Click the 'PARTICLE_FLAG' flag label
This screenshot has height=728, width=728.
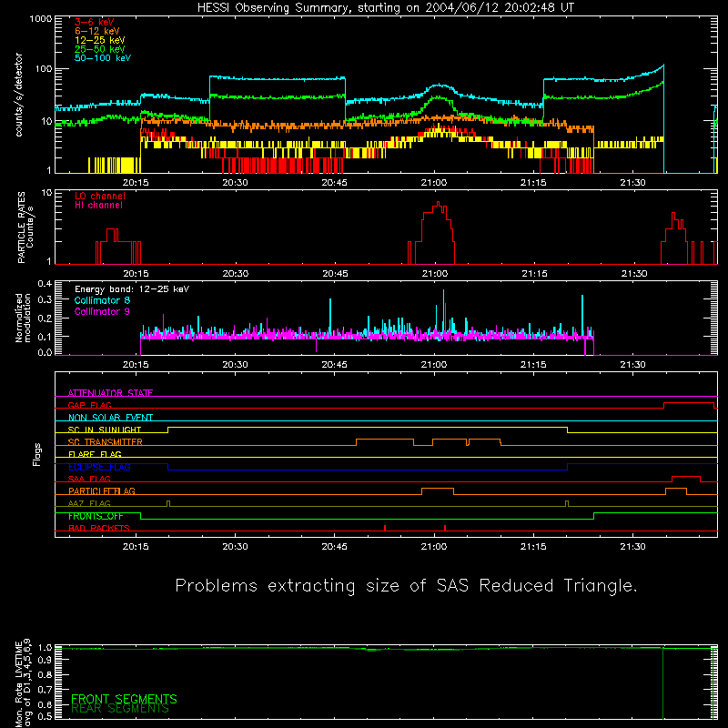(102, 491)
